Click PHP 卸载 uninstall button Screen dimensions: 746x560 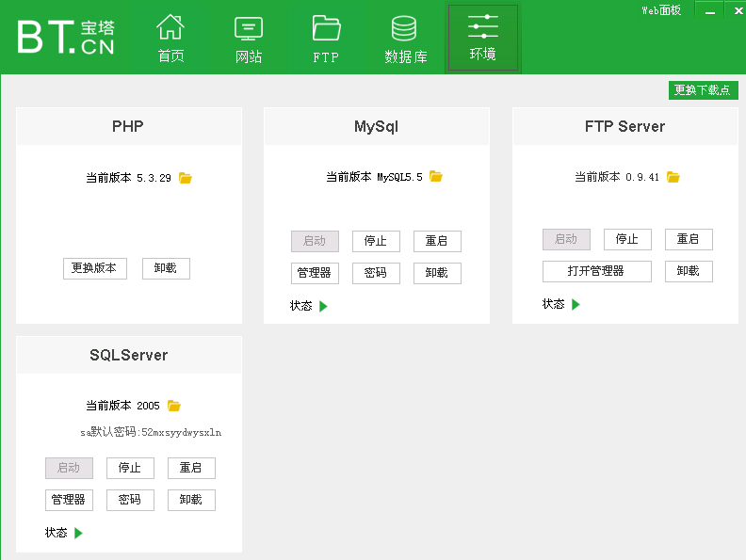(x=166, y=268)
